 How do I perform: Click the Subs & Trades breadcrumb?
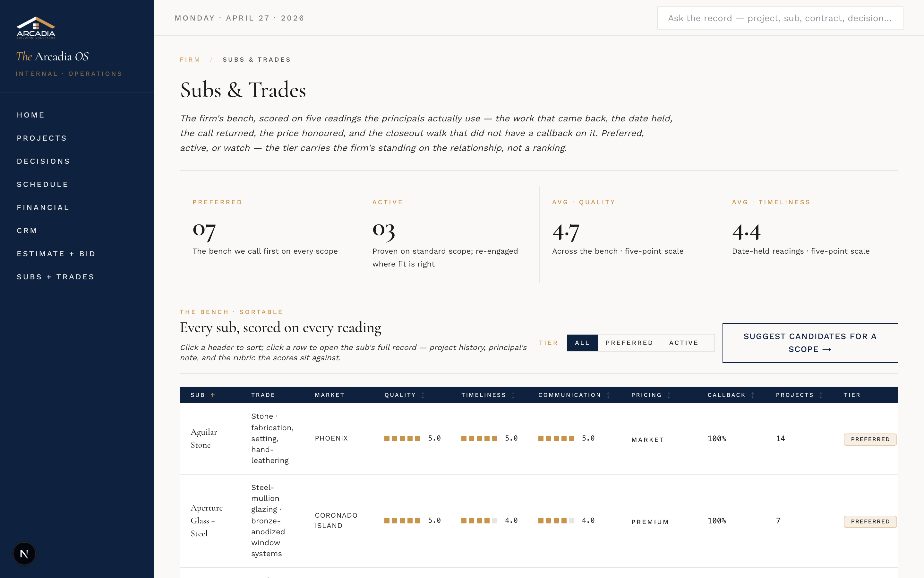click(x=257, y=60)
